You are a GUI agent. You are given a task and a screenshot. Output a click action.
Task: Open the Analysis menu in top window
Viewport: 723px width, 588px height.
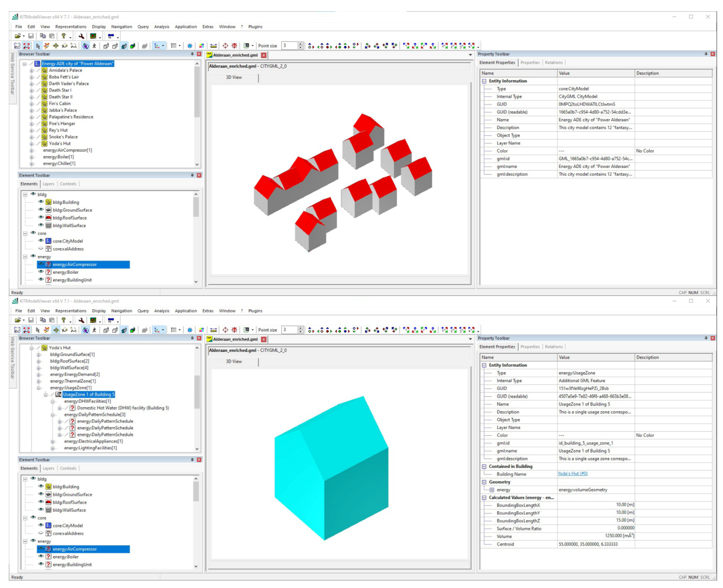tap(162, 27)
